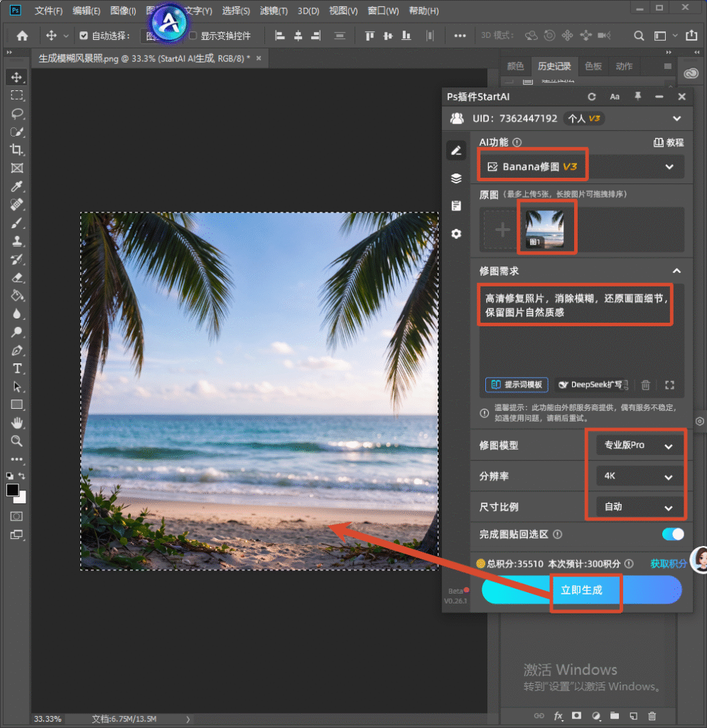The height and width of the screenshot is (728, 707).
Task: Click the StartAI layers sidebar icon
Action: [456, 178]
